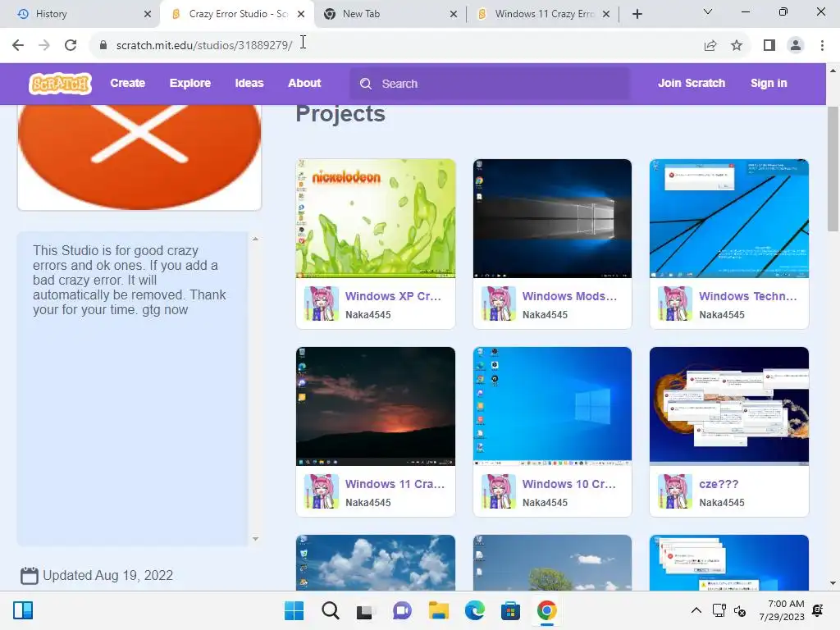Viewport: 840px width, 630px height.
Task: Click the Sign in link
Action: 769,83
